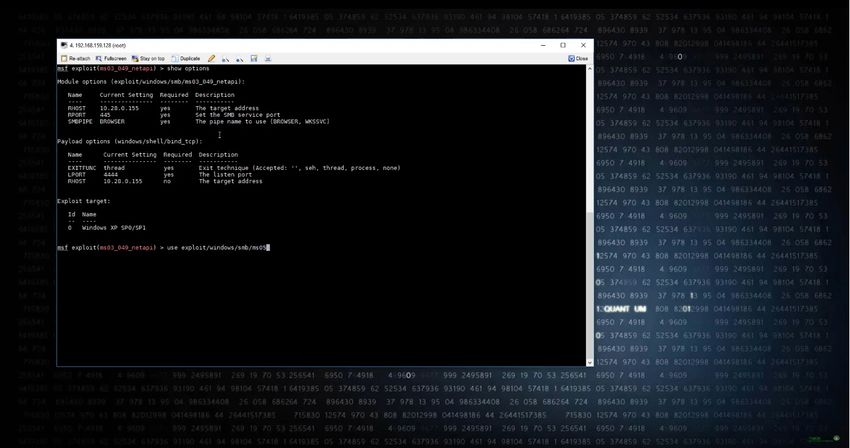Close the terminal window with X
Image resolution: width=850 pixels, height=448 pixels.
pos(583,46)
